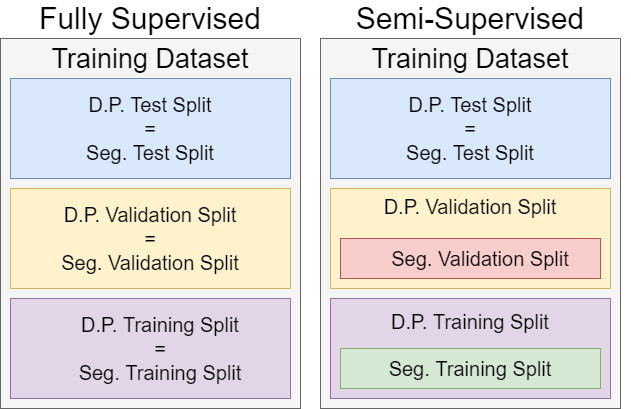This screenshot has height=409, width=631.
Task: Click the "Semi-Supervised" heading
Action: click(x=470, y=18)
